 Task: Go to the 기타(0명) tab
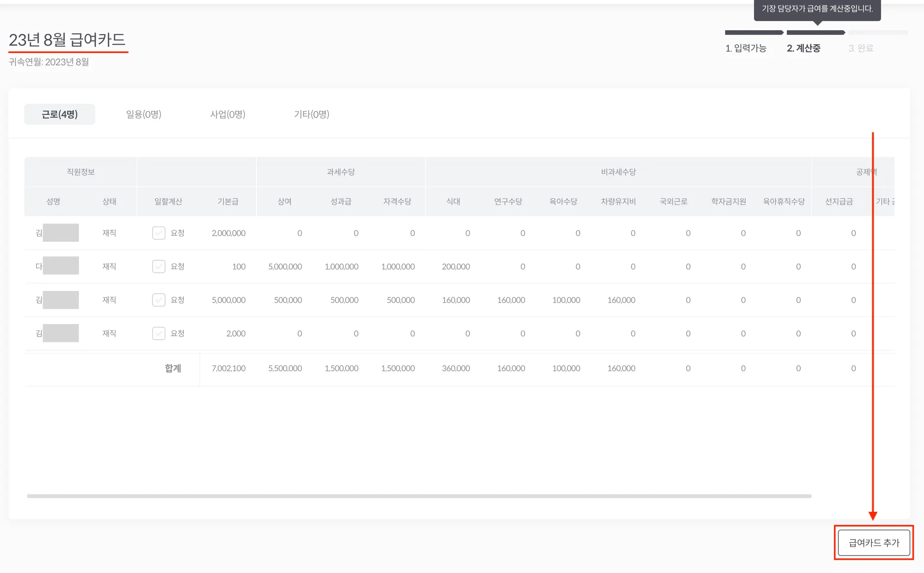click(311, 114)
